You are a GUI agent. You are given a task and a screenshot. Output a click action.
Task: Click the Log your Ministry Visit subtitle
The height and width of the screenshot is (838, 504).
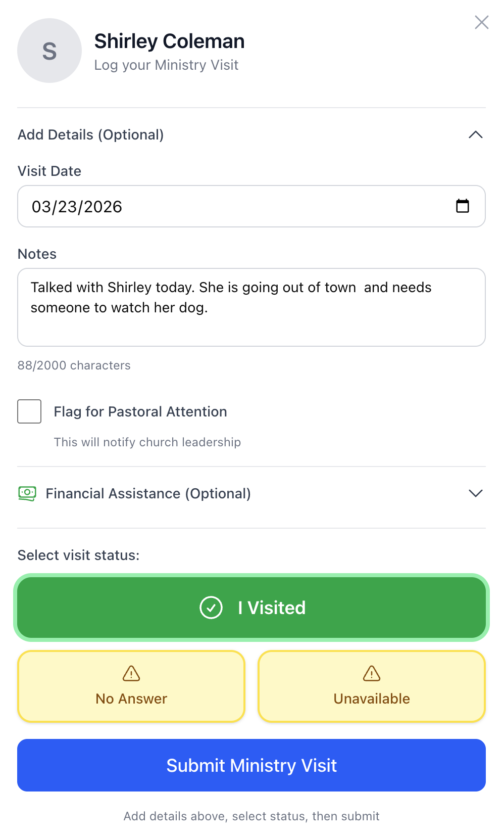(167, 65)
